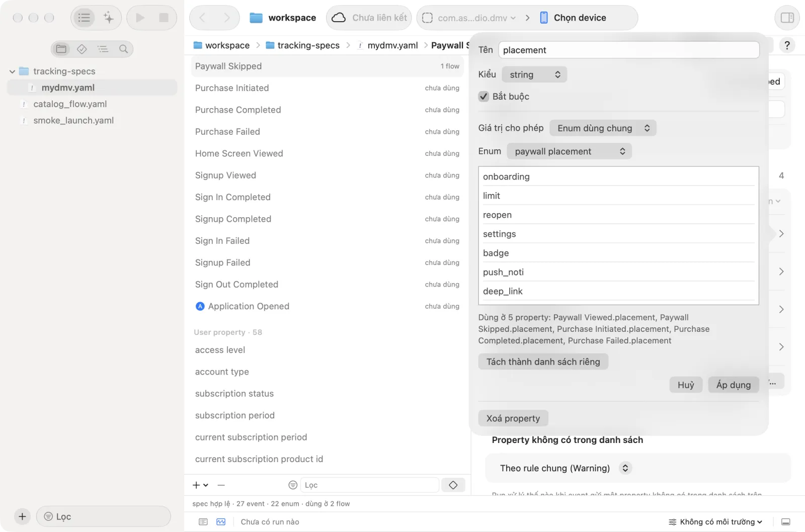The width and height of the screenshot is (805, 532).
Task: Navigate back with left chevron
Action: coord(202,18)
